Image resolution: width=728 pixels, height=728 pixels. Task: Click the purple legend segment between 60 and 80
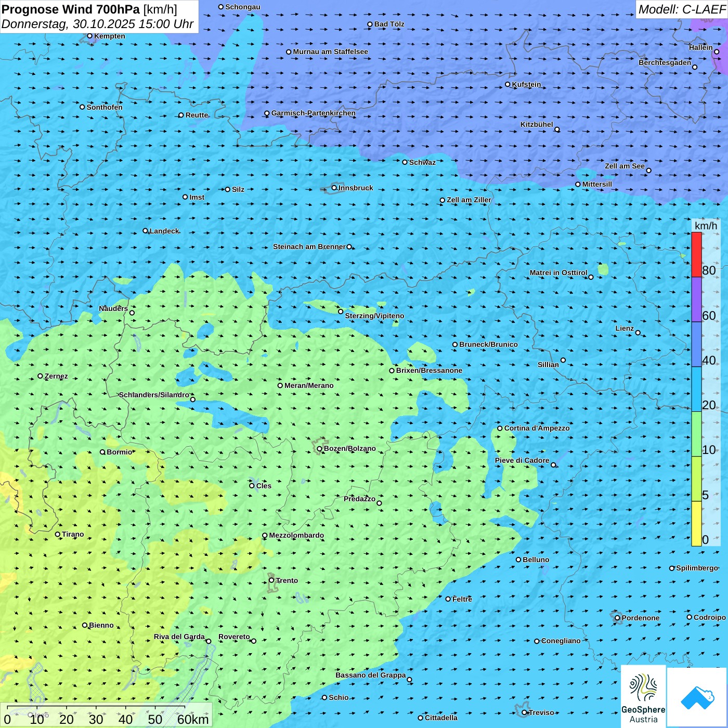coord(696,299)
